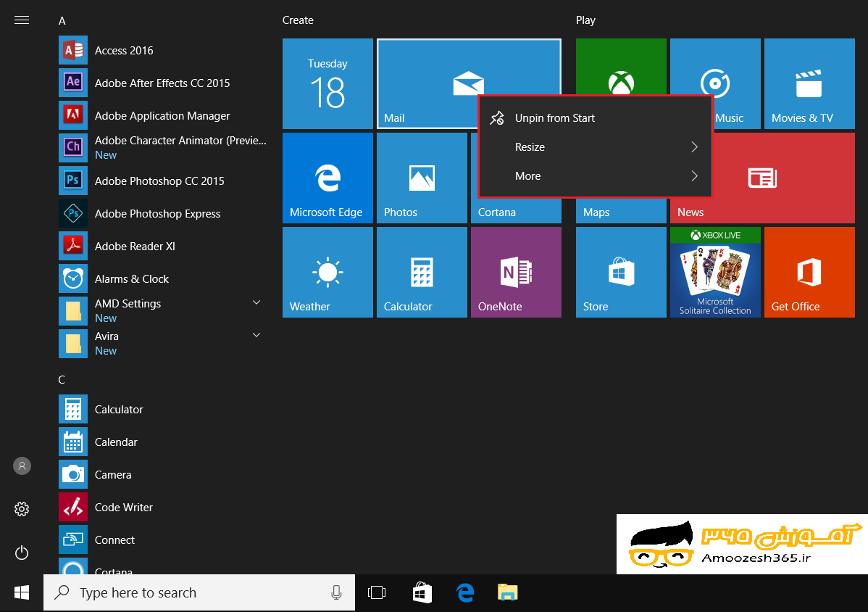
Task: Open Adobe Reader XI icon
Action: click(73, 246)
